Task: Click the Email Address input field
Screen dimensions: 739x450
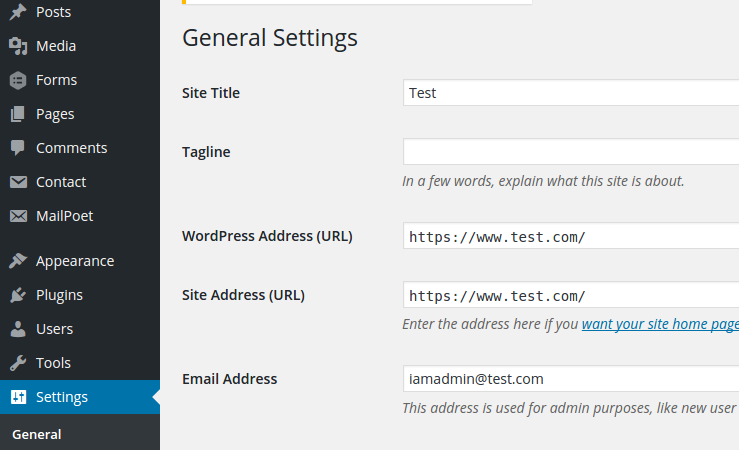Action: [570, 379]
